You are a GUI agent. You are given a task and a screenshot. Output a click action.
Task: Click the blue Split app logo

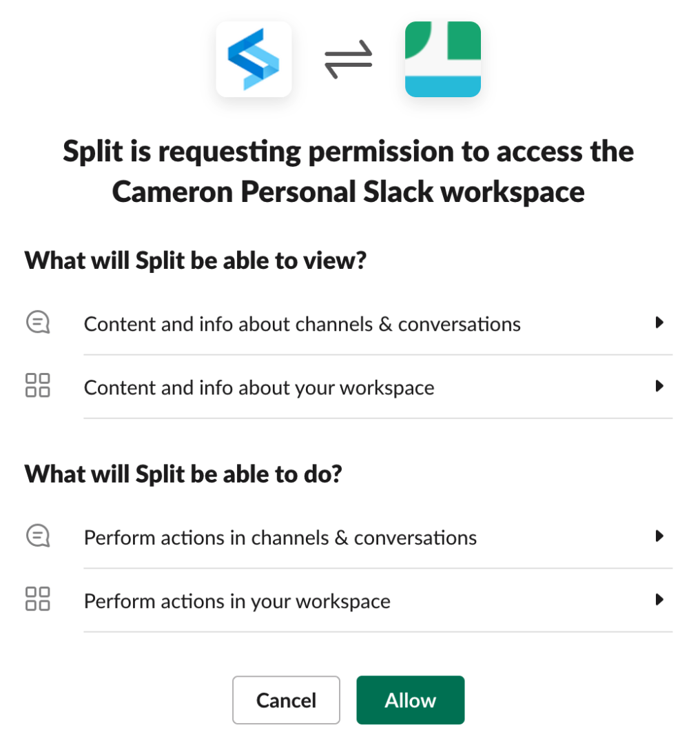(x=254, y=59)
